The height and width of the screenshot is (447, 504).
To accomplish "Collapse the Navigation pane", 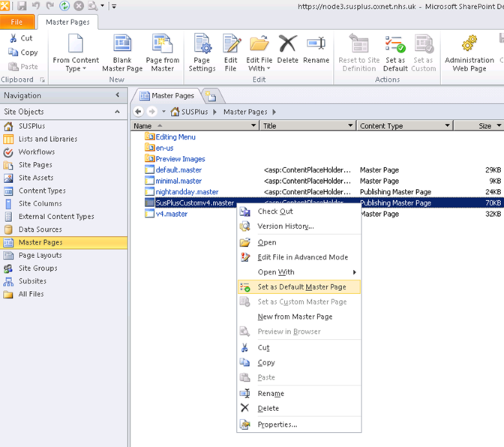I will tap(118, 94).
